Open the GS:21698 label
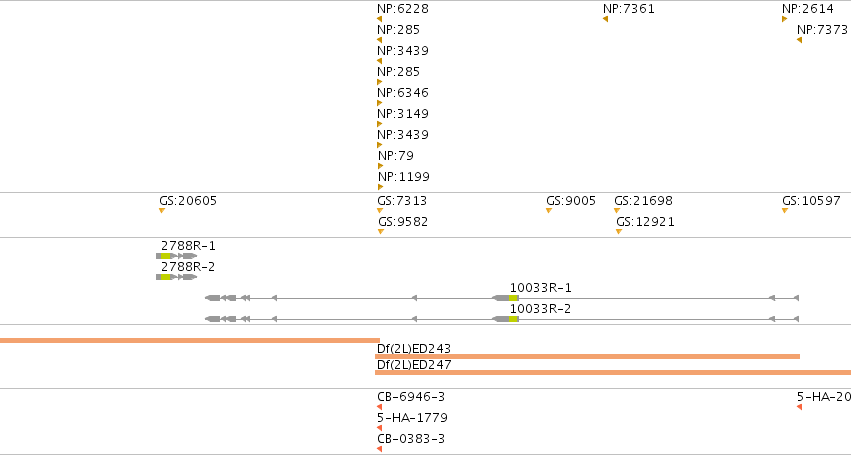 (644, 201)
